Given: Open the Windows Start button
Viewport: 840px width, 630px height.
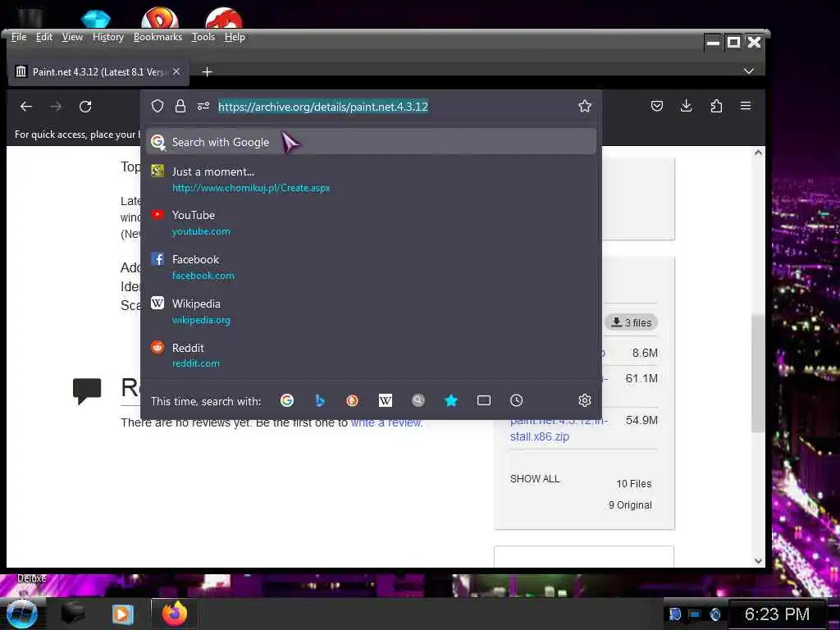Looking at the screenshot, I should [x=21, y=614].
